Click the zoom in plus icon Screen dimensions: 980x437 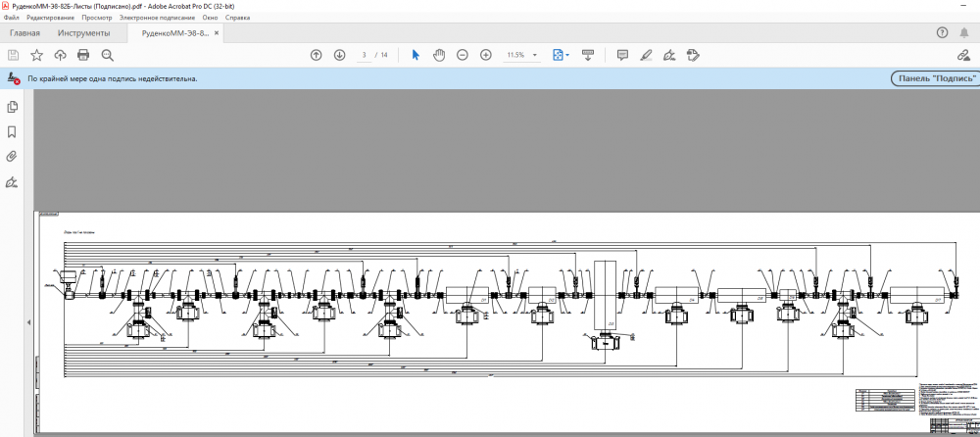click(486, 55)
